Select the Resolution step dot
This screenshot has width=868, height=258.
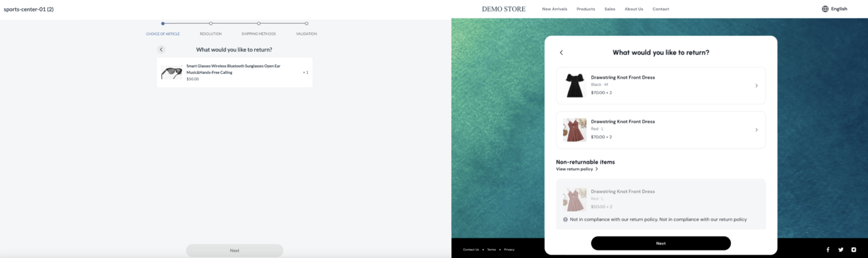coord(210,23)
